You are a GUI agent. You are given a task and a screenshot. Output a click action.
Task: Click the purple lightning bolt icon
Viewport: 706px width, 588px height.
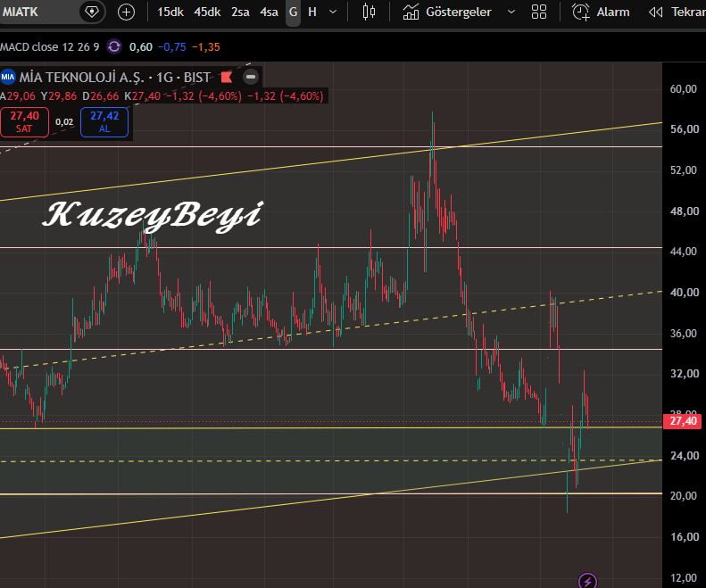[587, 581]
